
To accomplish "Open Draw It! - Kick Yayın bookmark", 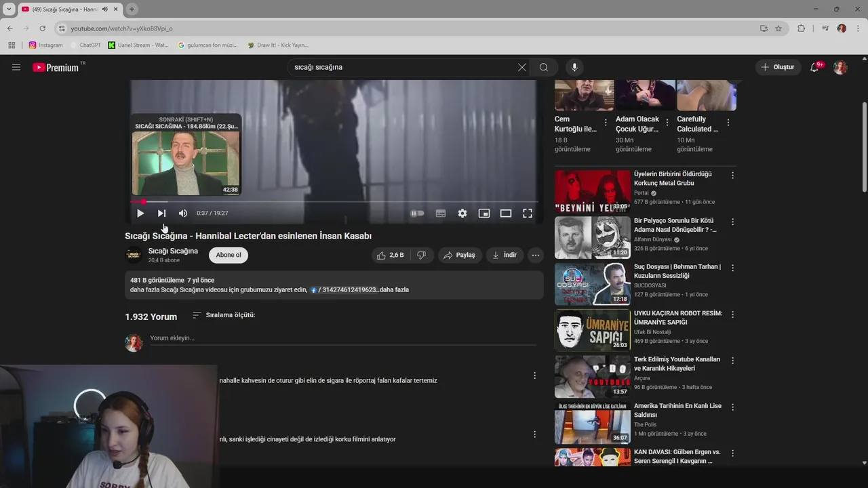I will [278, 45].
